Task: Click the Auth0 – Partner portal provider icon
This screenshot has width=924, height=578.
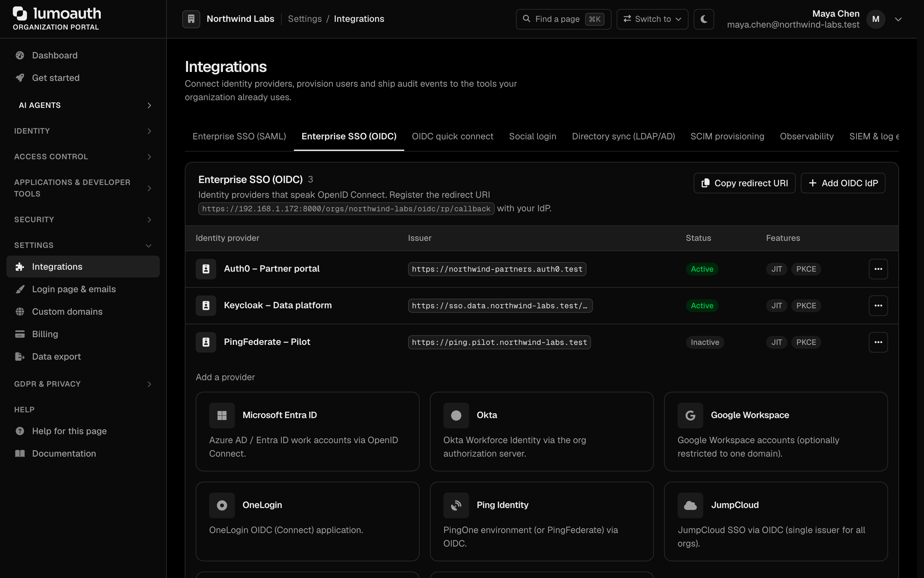Action: (x=206, y=269)
